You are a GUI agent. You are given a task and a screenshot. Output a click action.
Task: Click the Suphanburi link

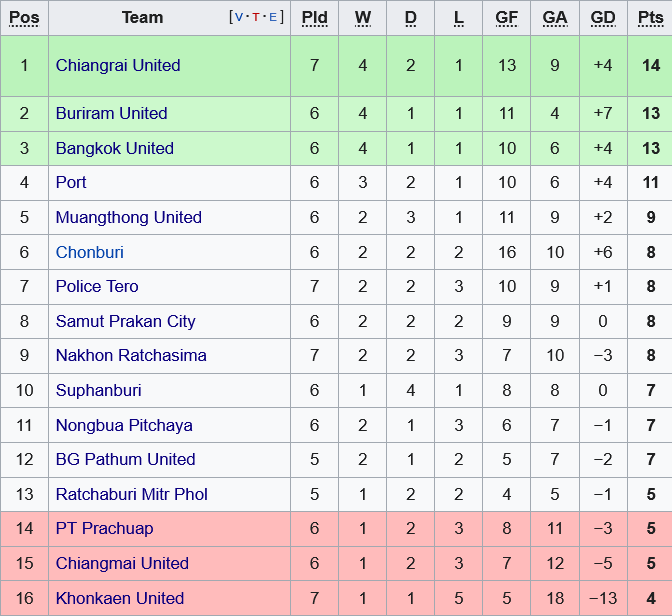pos(98,390)
